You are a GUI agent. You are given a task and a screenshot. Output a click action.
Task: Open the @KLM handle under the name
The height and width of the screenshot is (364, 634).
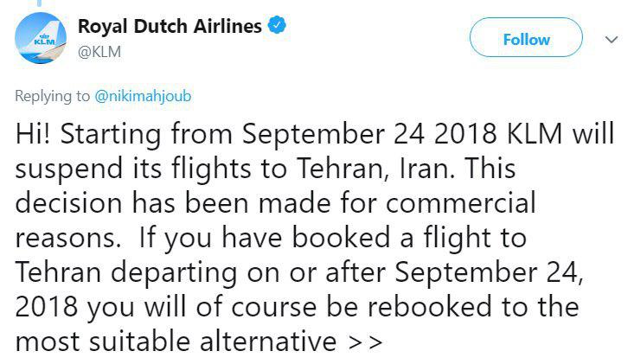click(99, 52)
